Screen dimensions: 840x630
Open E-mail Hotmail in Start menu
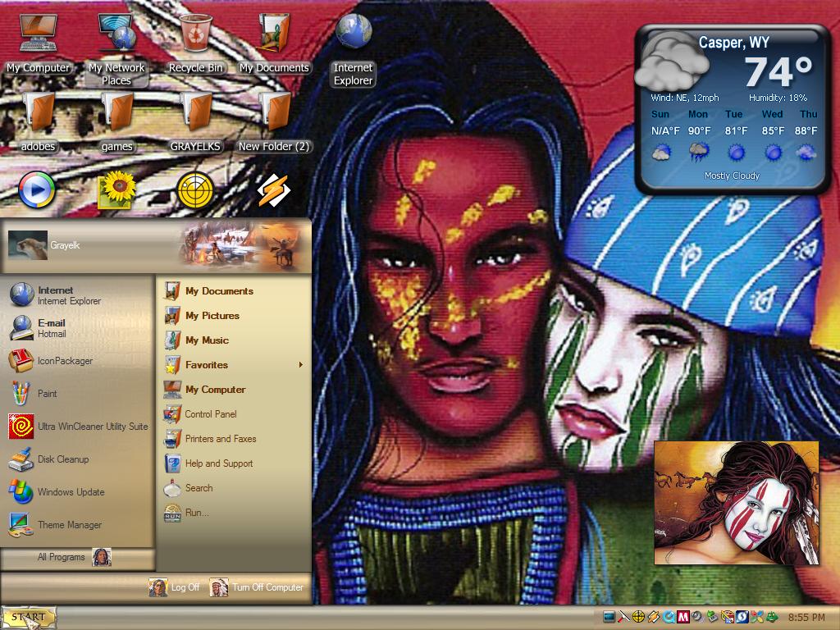tap(78, 328)
